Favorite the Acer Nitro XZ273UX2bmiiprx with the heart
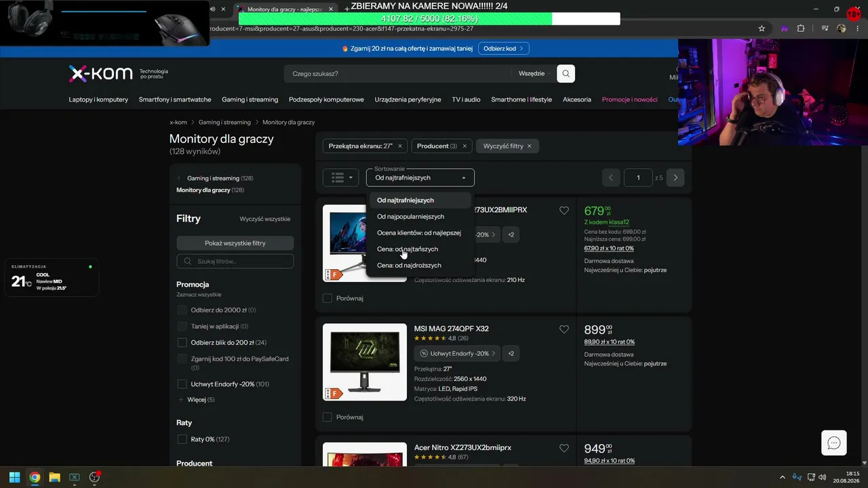The width and height of the screenshot is (868, 488). tap(564, 448)
